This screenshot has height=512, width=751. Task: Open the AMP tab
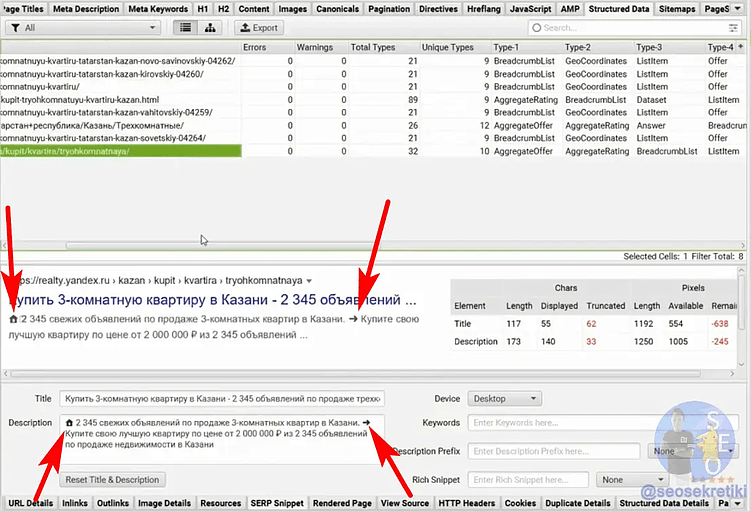[570, 9]
